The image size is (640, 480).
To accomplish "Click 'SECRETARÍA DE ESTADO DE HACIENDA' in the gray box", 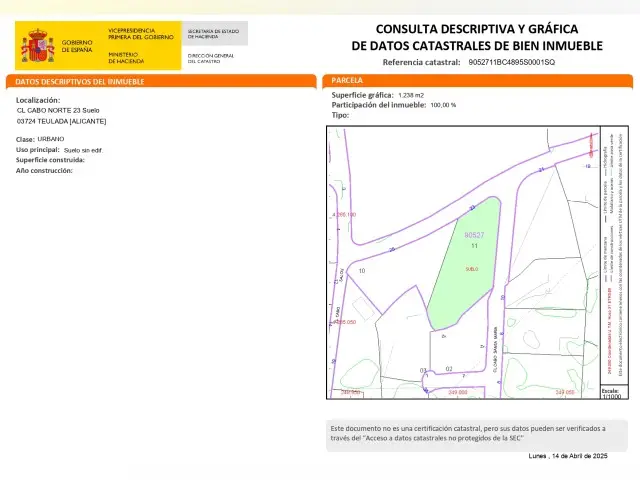I will (213, 33).
